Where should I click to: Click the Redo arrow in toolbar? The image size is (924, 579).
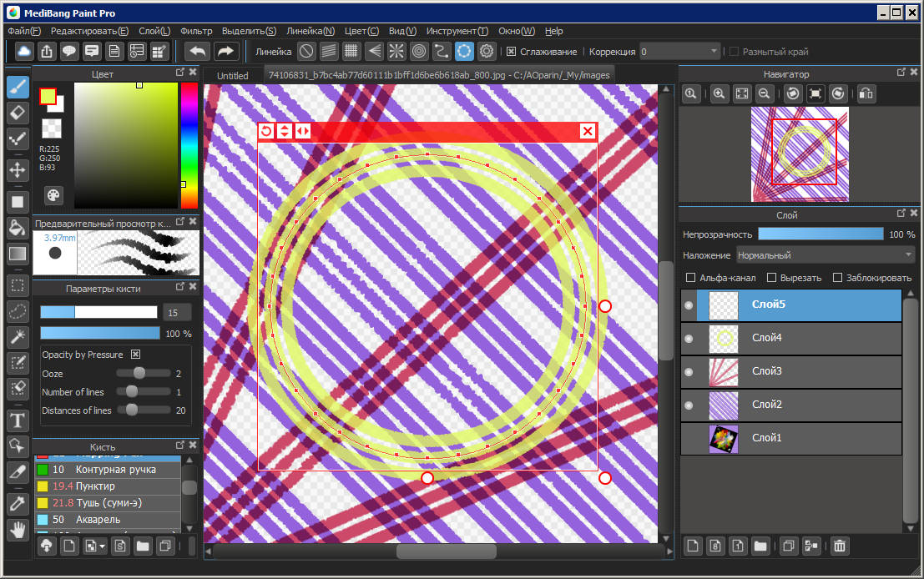[x=225, y=51]
